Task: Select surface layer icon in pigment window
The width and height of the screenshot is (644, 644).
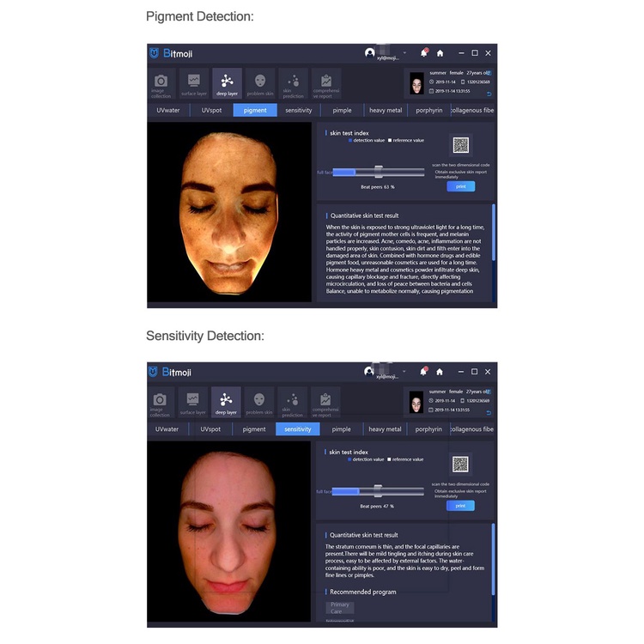Action: 193,84
